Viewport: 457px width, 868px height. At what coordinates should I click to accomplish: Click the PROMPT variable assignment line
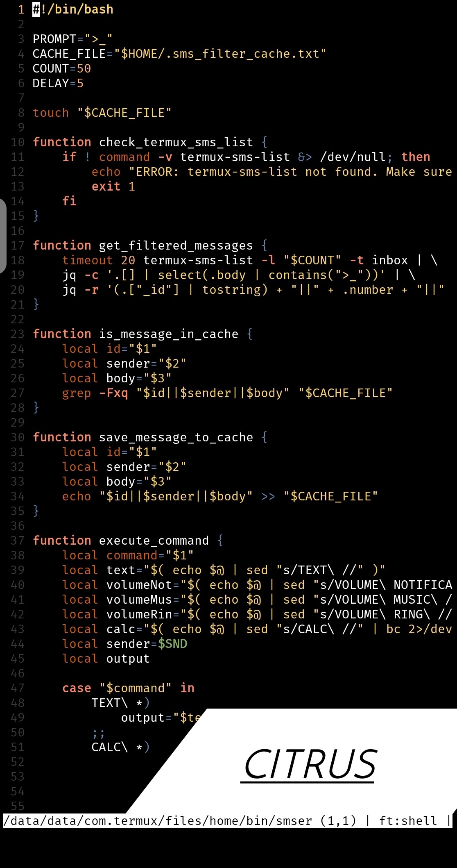click(72, 39)
